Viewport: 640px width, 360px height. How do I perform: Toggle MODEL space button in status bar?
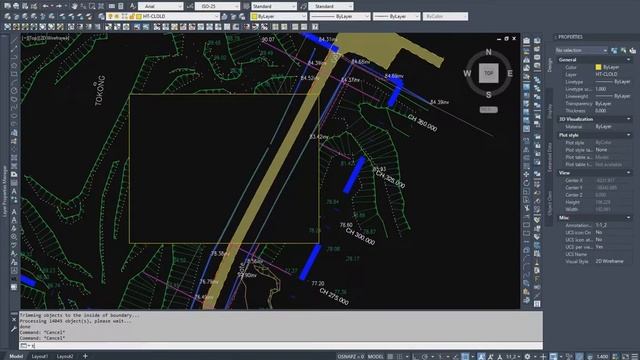pyautogui.click(x=376, y=356)
